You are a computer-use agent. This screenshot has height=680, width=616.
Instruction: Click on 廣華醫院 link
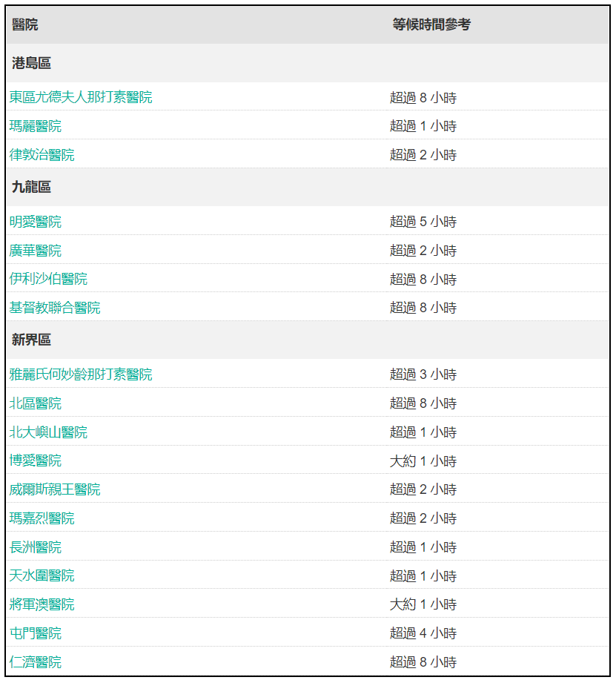tap(36, 251)
